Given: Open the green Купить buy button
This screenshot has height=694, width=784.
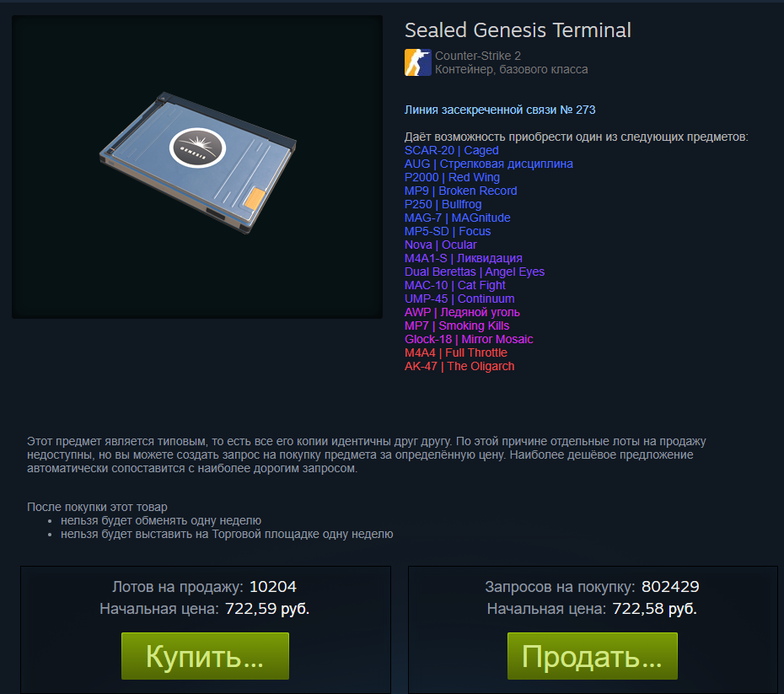Looking at the screenshot, I should click(x=205, y=656).
